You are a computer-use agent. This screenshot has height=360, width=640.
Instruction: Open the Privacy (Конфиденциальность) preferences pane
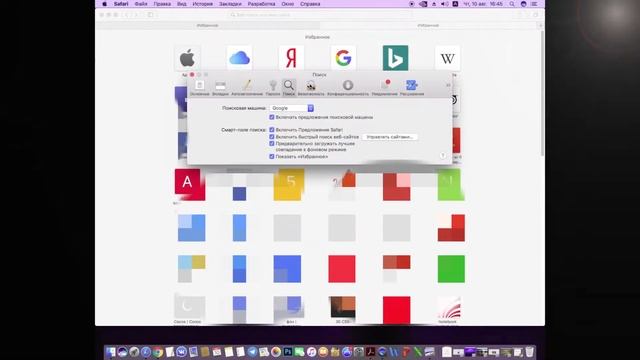point(348,88)
